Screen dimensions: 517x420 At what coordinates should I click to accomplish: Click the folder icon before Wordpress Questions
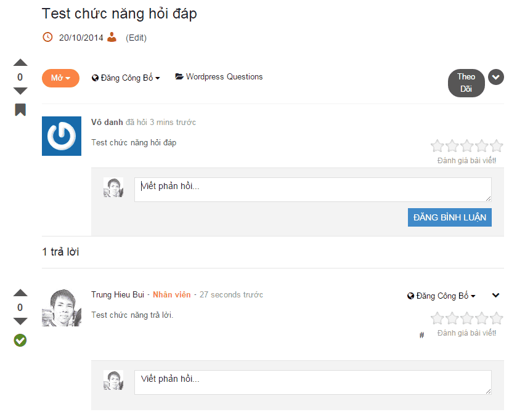click(179, 76)
